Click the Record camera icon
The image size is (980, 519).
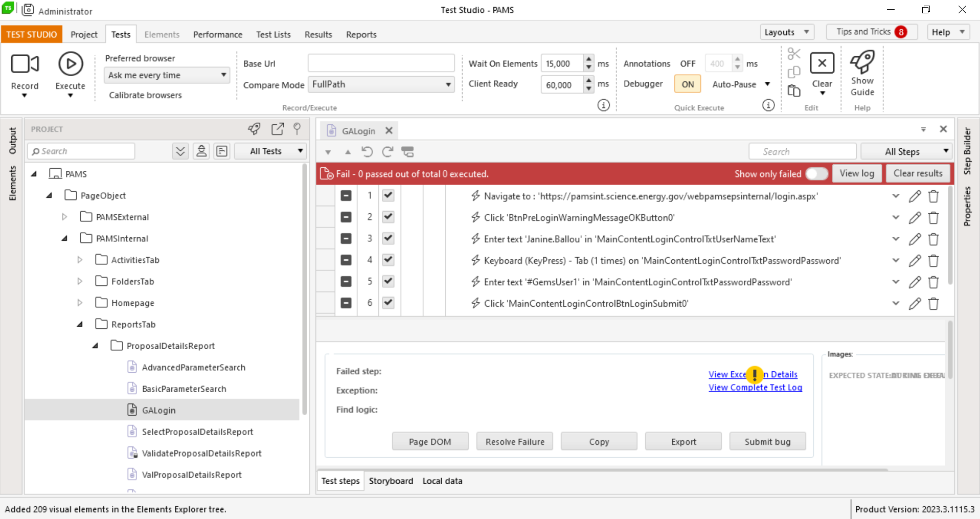click(25, 64)
